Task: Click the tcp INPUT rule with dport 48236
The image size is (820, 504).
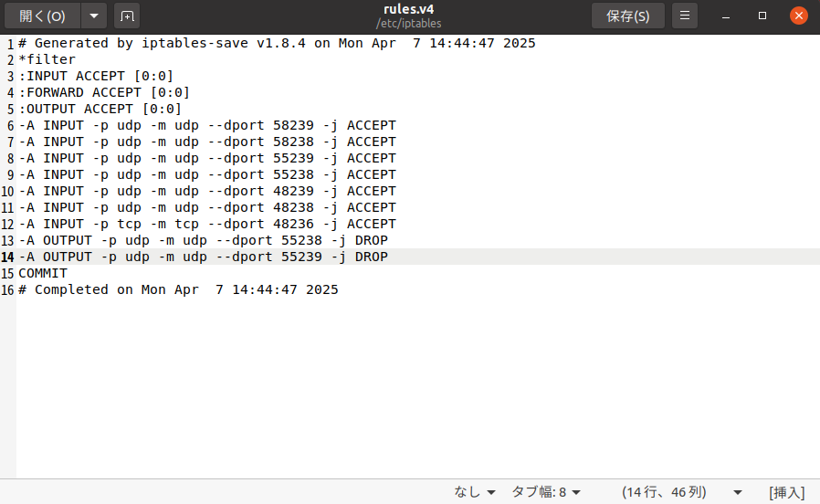Action: click(207, 224)
